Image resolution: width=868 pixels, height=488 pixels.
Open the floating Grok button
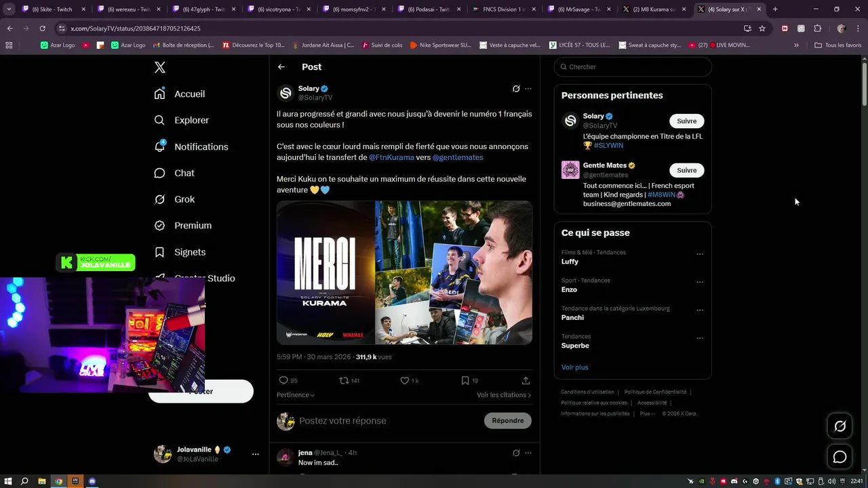click(840, 426)
